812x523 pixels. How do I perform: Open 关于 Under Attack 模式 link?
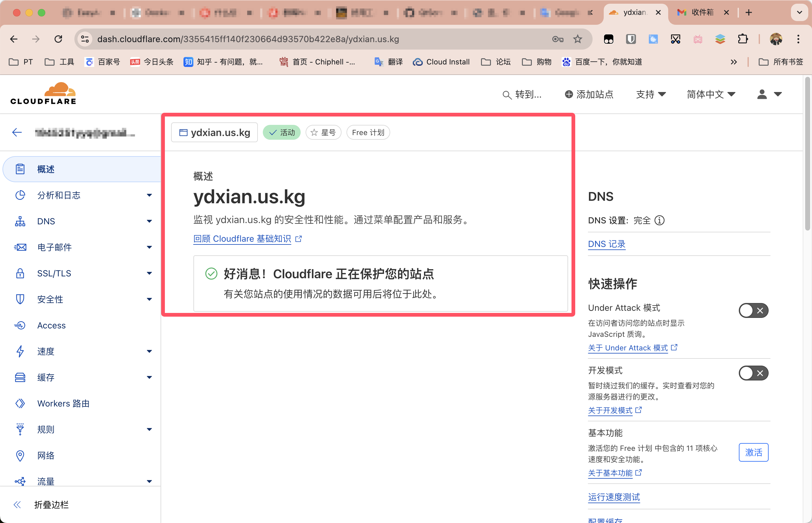pos(633,348)
